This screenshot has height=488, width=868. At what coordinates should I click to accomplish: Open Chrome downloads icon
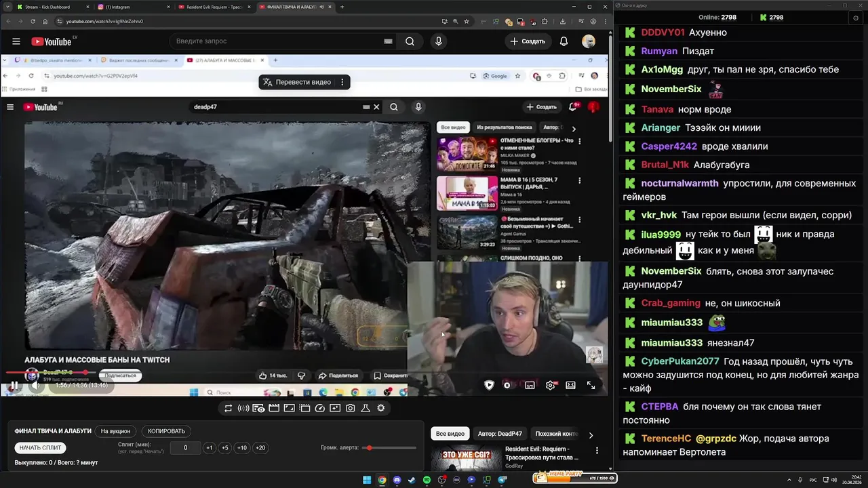click(564, 21)
